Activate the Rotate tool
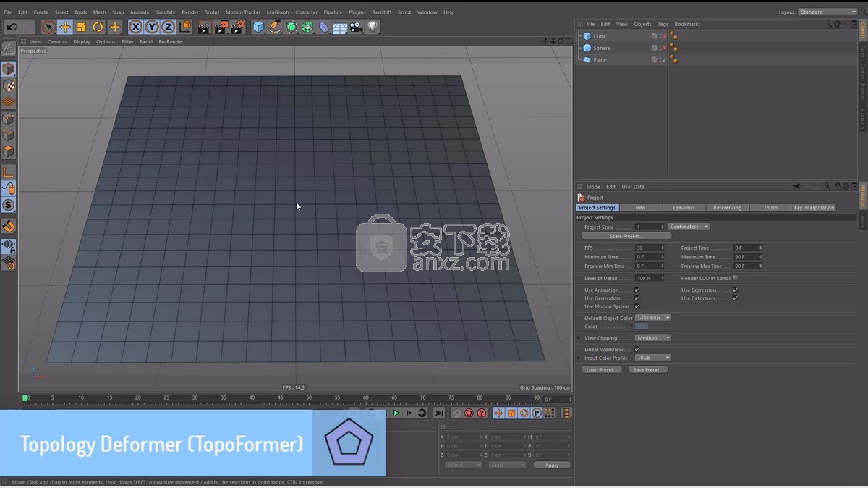Viewport: 868px width, 488px height. click(98, 27)
